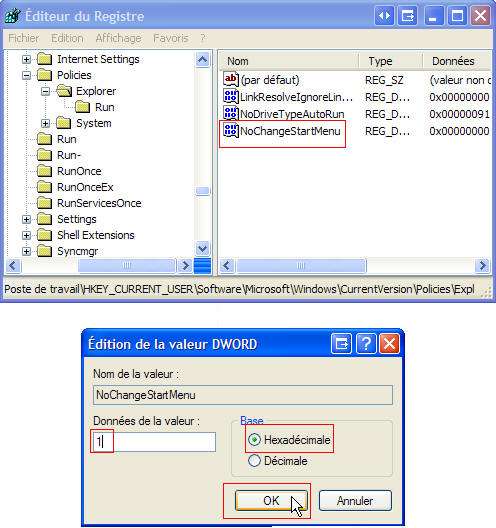Image resolution: width=496 pixels, height=528 pixels.
Task: Open the Fichier menu
Action: pyautogui.click(x=24, y=38)
